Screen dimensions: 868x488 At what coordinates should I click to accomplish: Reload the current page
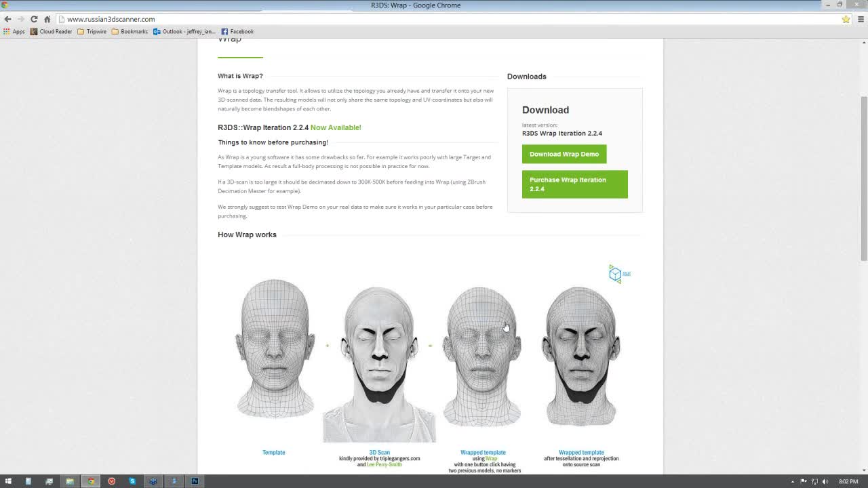pyautogui.click(x=34, y=19)
